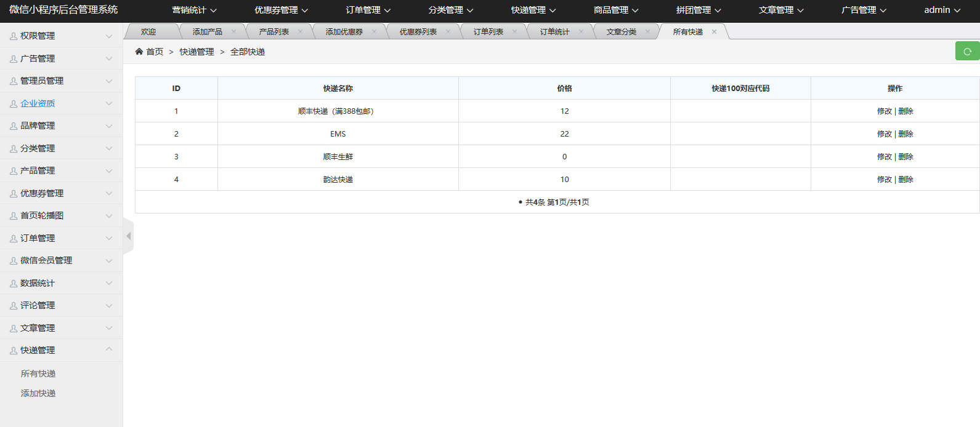Click the home icon in breadcrumb
Screen dimensions: 980x427
(x=139, y=52)
